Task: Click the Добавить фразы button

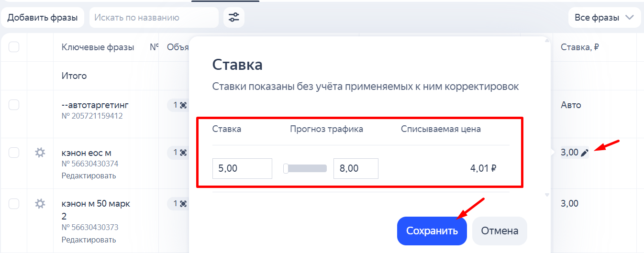Action: point(43,18)
